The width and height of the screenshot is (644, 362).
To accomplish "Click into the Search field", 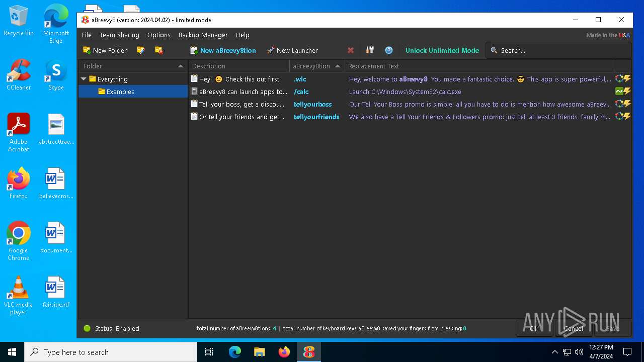I will tap(558, 50).
